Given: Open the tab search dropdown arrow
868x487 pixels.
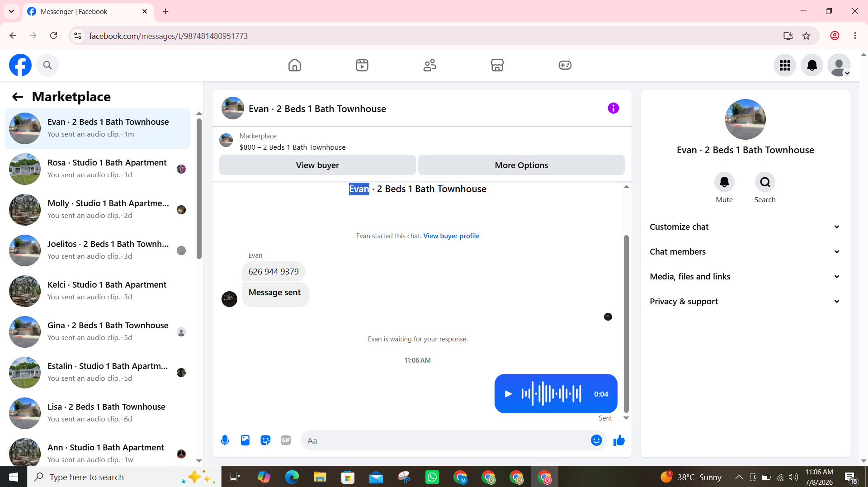Looking at the screenshot, I should [11, 11].
